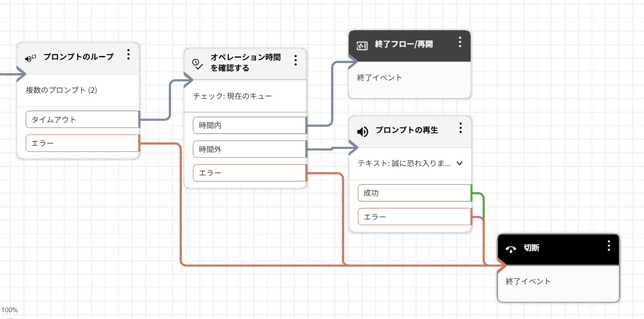Screen dimensions: 644x319
Task: Expand the テキスト: 誠に恐れ入りま... chevron
Action: point(460,163)
